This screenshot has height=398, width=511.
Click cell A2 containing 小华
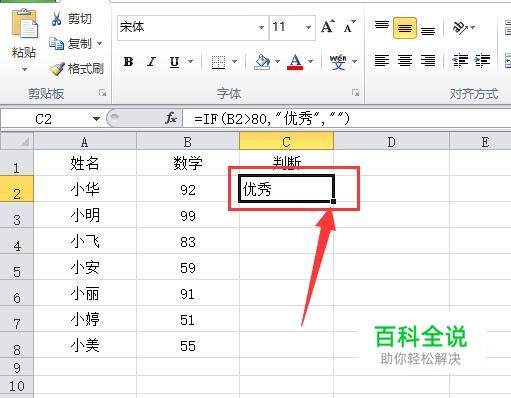[85, 189]
